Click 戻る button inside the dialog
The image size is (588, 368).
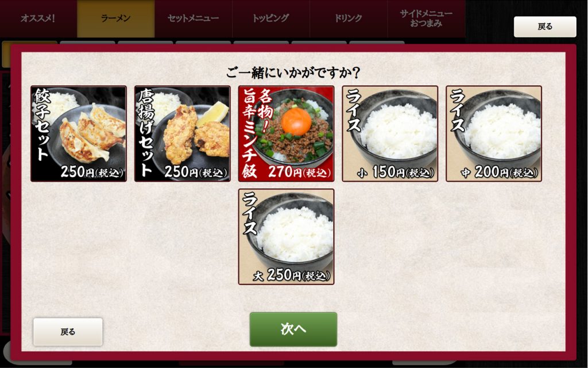68,332
